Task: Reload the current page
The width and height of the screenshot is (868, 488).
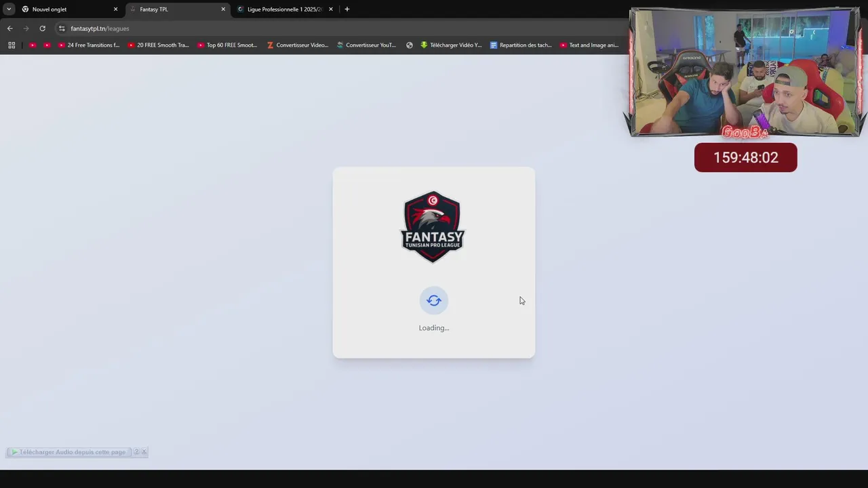Action: click(x=42, y=28)
